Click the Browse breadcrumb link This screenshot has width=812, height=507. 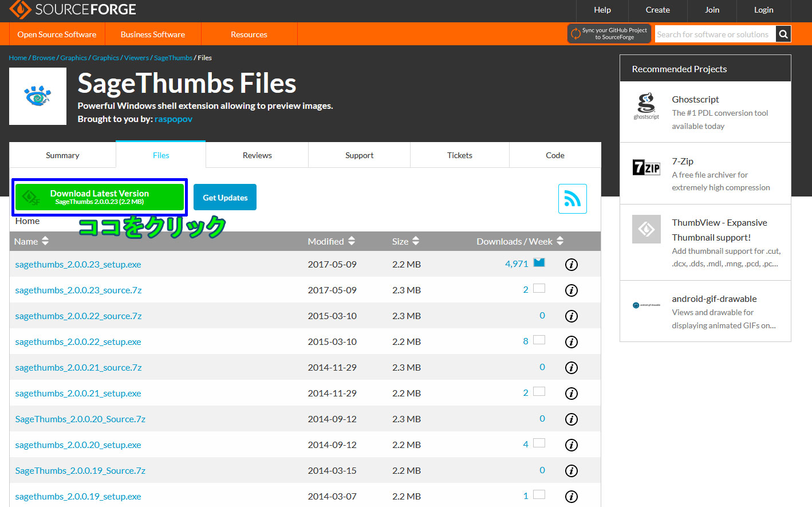point(44,58)
